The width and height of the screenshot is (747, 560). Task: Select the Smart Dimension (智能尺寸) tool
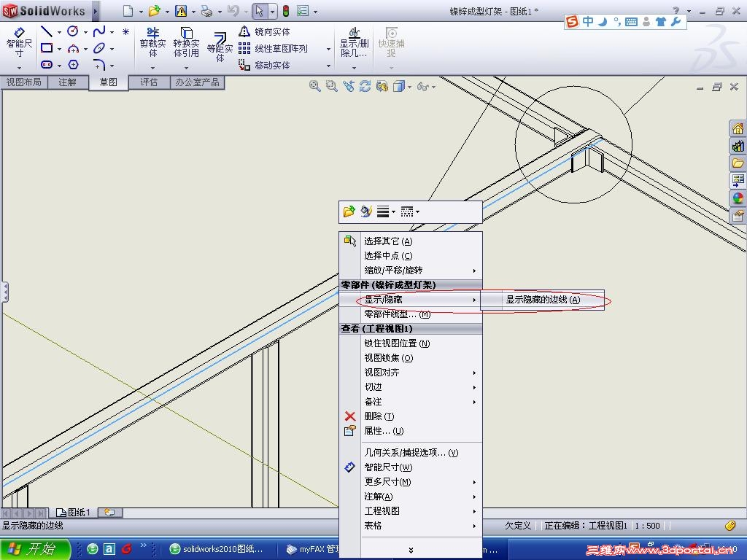click(x=19, y=42)
